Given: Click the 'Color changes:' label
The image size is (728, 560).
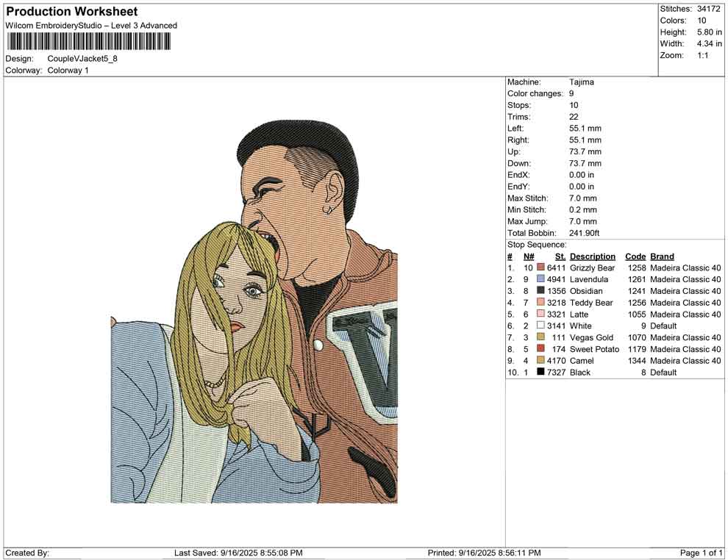Looking at the screenshot, I should pyautogui.click(x=535, y=94).
